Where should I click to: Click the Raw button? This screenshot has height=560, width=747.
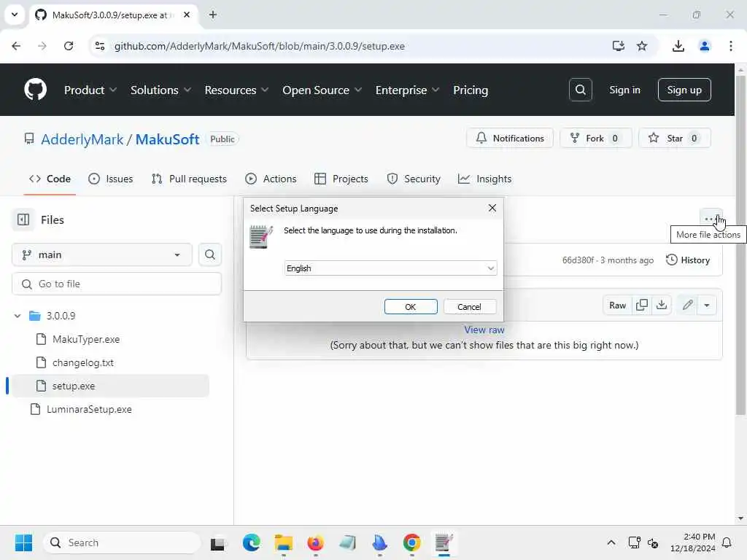click(617, 306)
